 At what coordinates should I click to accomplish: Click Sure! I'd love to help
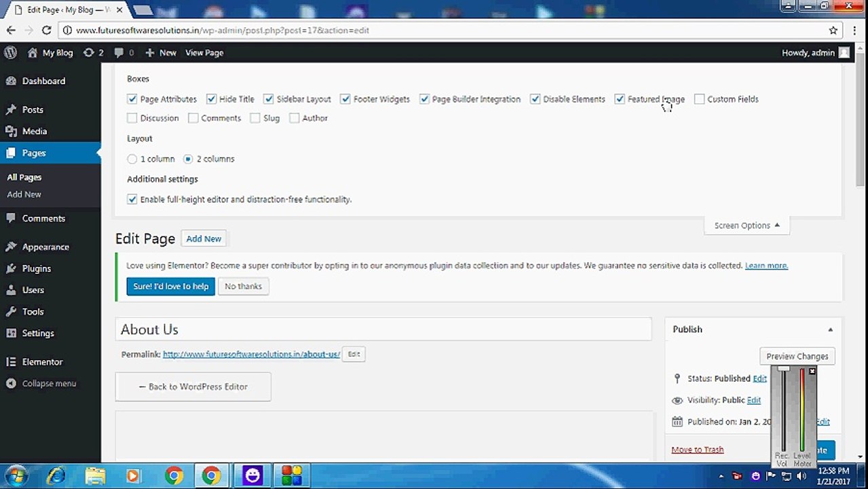click(171, 287)
